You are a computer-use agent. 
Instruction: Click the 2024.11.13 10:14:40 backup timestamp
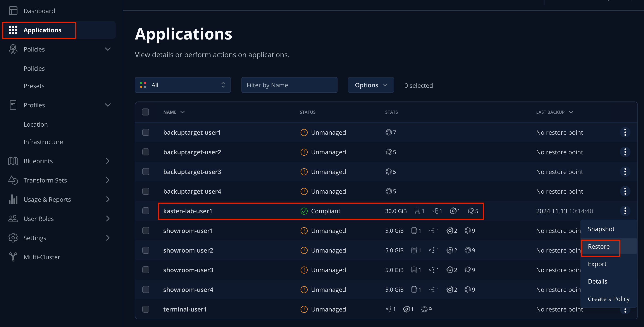pyautogui.click(x=565, y=211)
